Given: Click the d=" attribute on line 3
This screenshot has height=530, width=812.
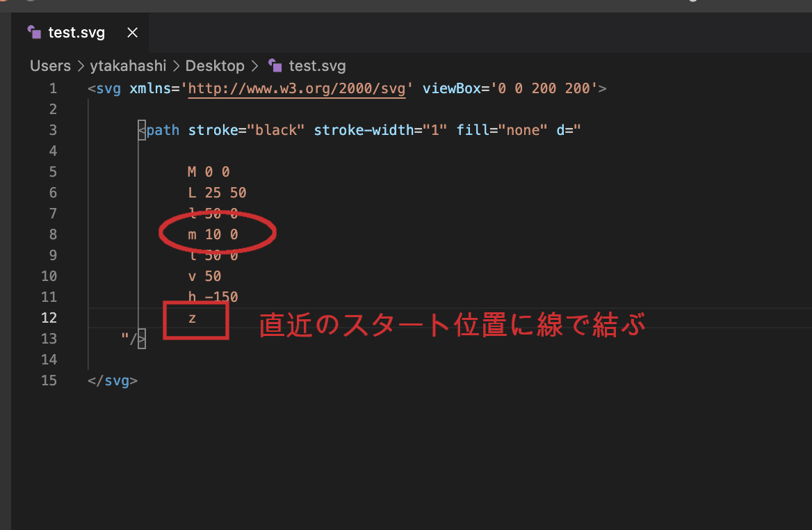Looking at the screenshot, I should click(x=569, y=130).
